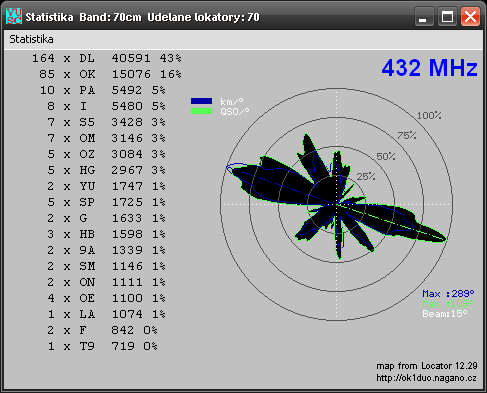487x393 pixels.
Task: Click the ok1duo.nagano.cz URL text
Action: coord(426,378)
